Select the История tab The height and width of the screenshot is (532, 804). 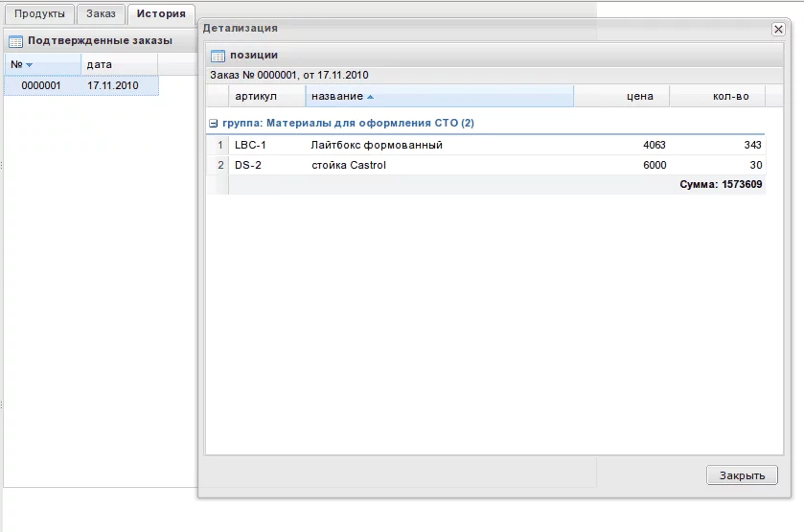tap(160, 14)
